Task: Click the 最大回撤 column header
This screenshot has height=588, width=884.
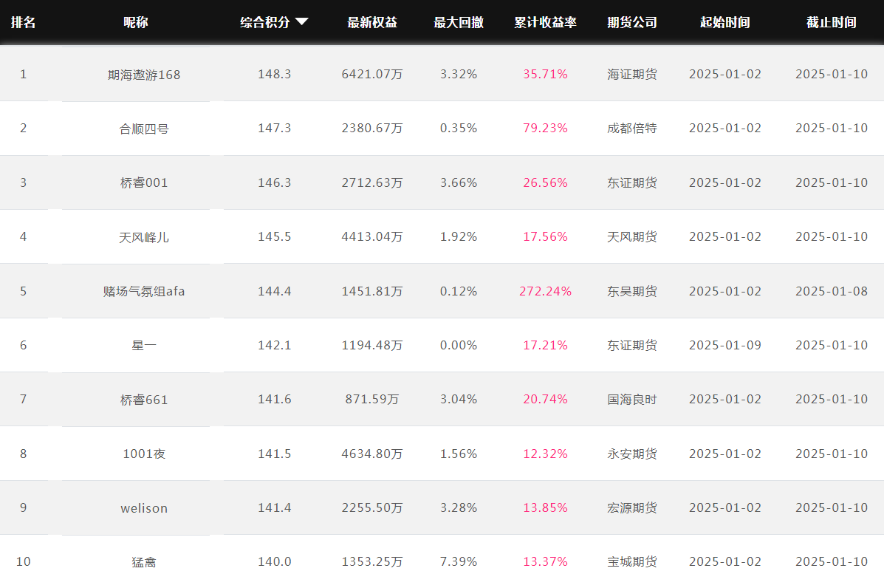Action: (x=459, y=23)
